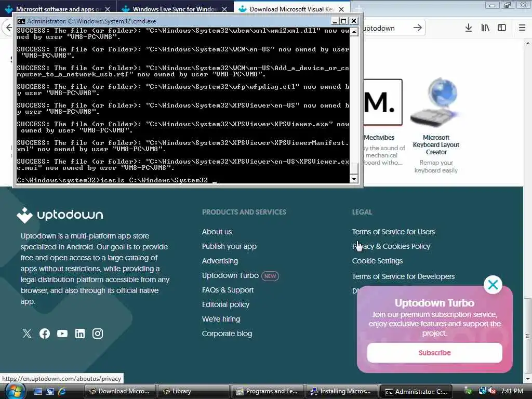The image size is (532, 399).
Task: Close the Windows Live Sync tab
Action: pyautogui.click(x=224, y=9)
